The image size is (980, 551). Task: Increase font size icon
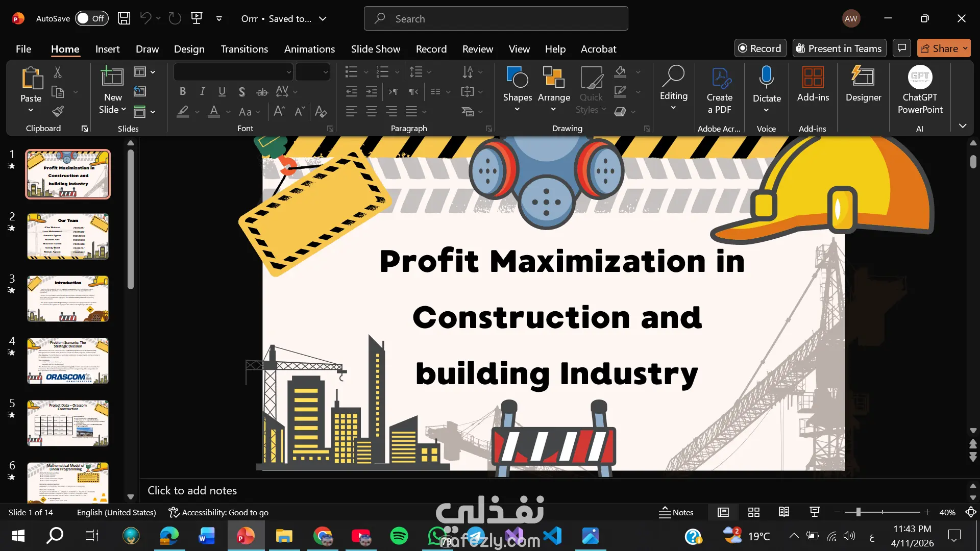279,111
